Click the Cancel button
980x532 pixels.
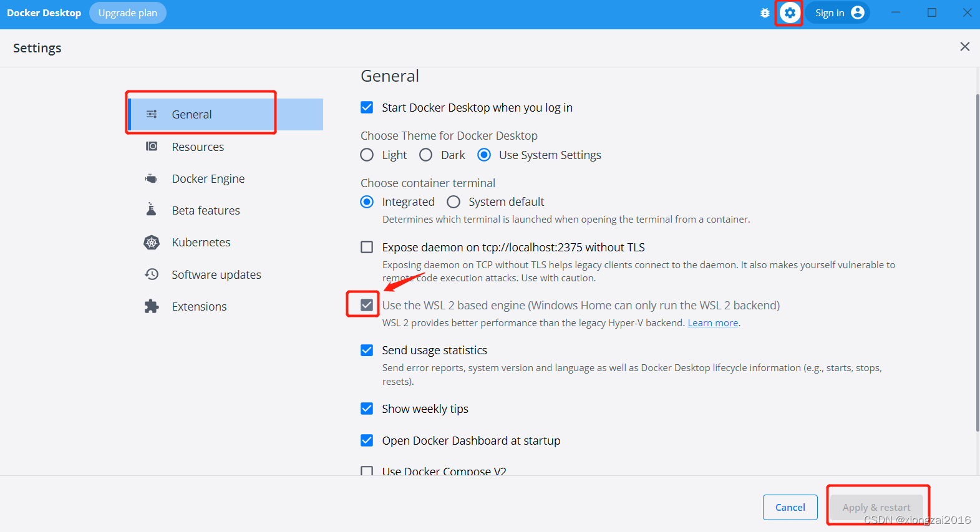click(x=790, y=507)
